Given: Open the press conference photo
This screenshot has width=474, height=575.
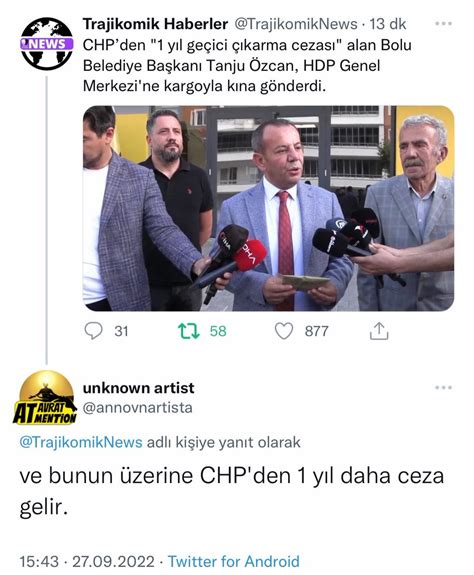Looking at the screenshot, I should (x=269, y=208).
